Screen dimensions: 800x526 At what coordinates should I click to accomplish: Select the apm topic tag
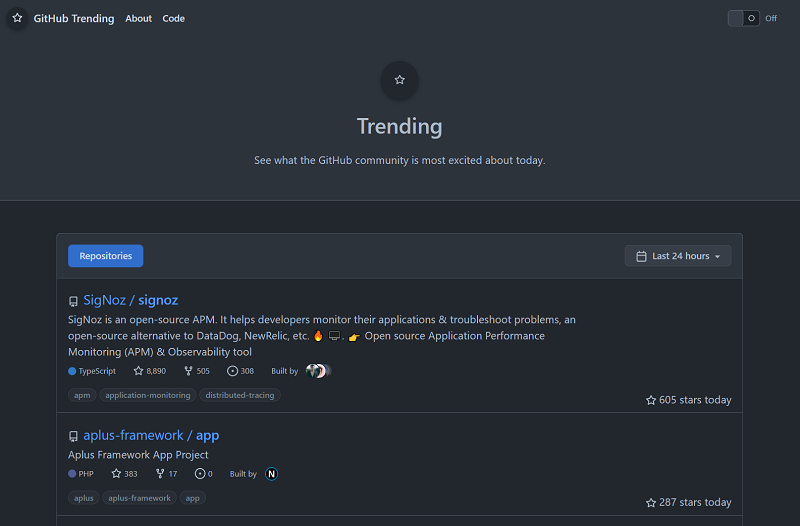(x=82, y=395)
